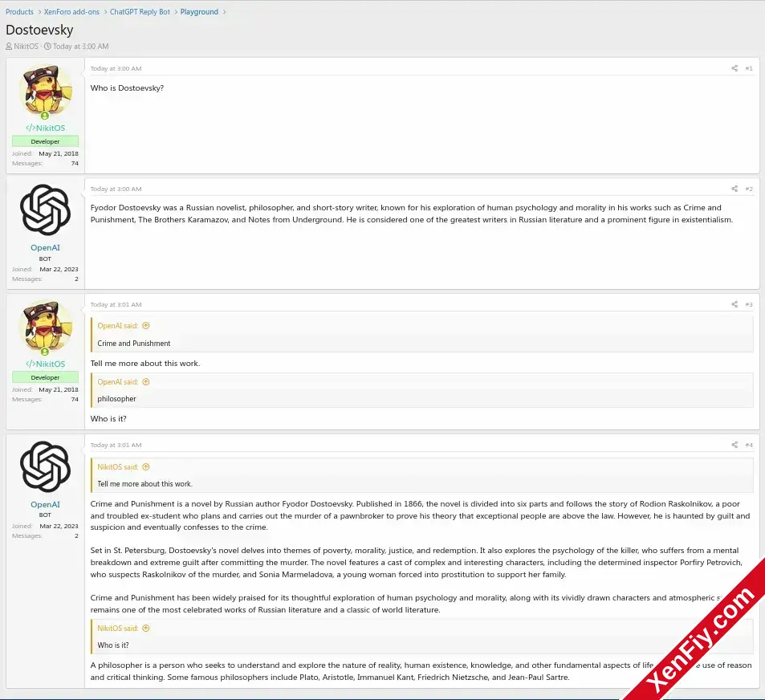The width and height of the screenshot is (765, 700).
Task: Click 'NikitOS said:' above 'Tell me more about this work.'
Action: coord(118,467)
